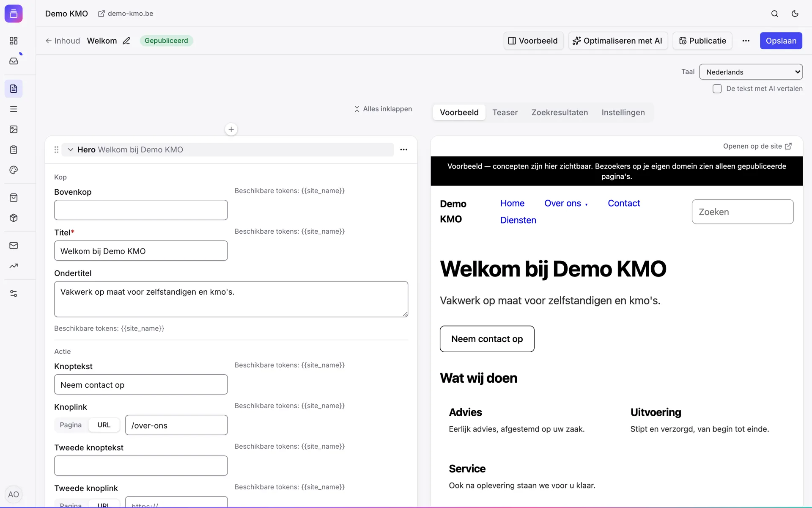
Task: Open the dashboard grid icon in sidebar
Action: coord(14,41)
